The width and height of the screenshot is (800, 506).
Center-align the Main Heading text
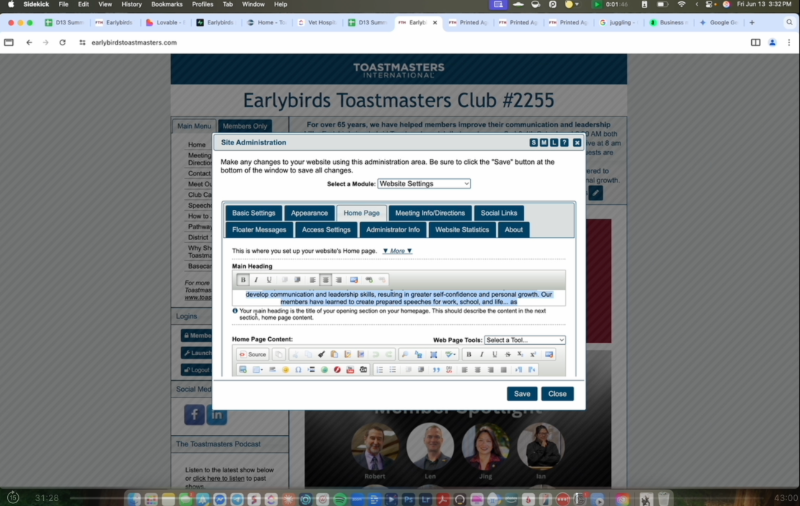pyautogui.click(x=325, y=280)
